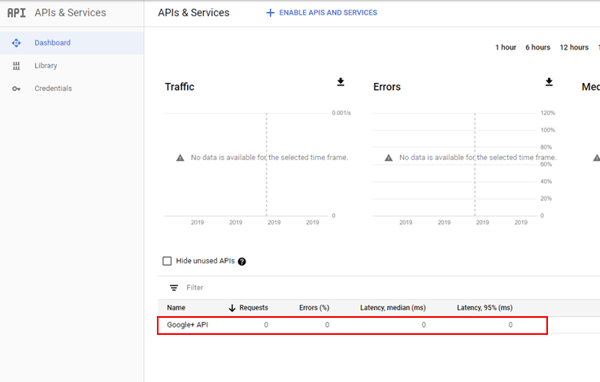Open help tooltip for Hide unused APIs

pyautogui.click(x=242, y=261)
